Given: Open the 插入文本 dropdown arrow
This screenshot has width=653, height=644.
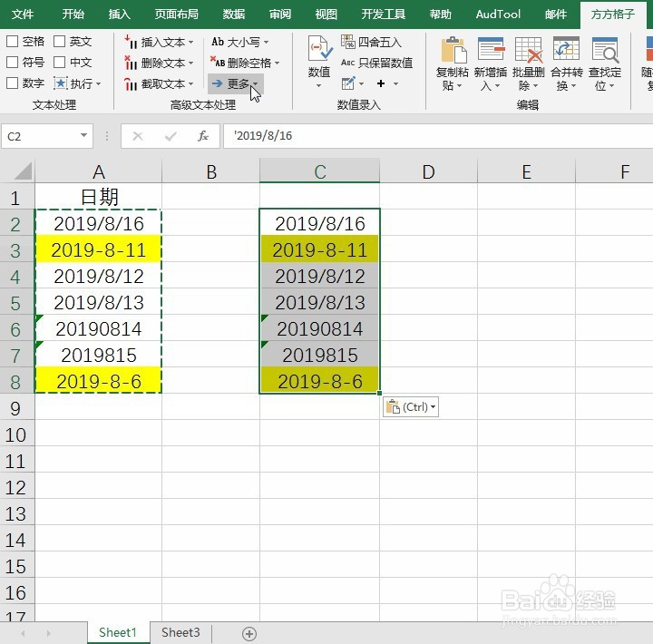Looking at the screenshot, I should pyautogui.click(x=190, y=42).
